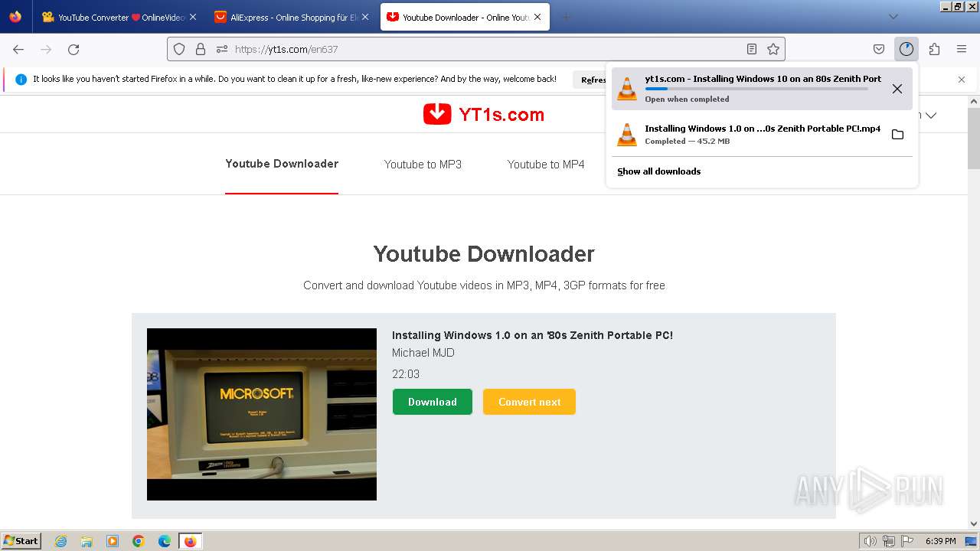Open the completed Installing Windows 1.0 mp4 entry

[762, 135]
